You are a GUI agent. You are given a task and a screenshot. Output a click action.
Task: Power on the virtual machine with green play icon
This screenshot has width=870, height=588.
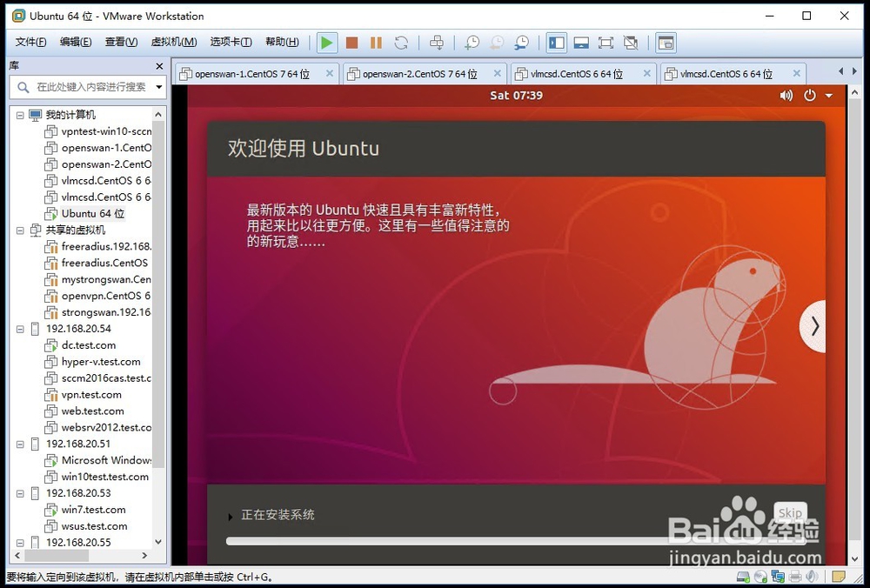(x=327, y=43)
